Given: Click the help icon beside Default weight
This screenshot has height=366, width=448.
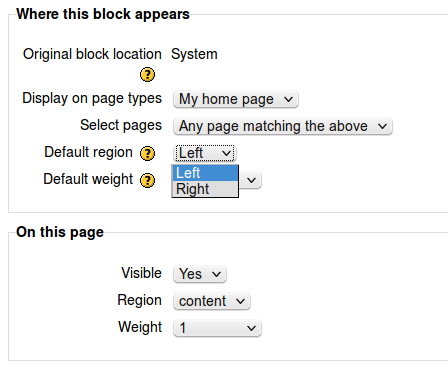Looking at the screenshot, I should (147, 180).
